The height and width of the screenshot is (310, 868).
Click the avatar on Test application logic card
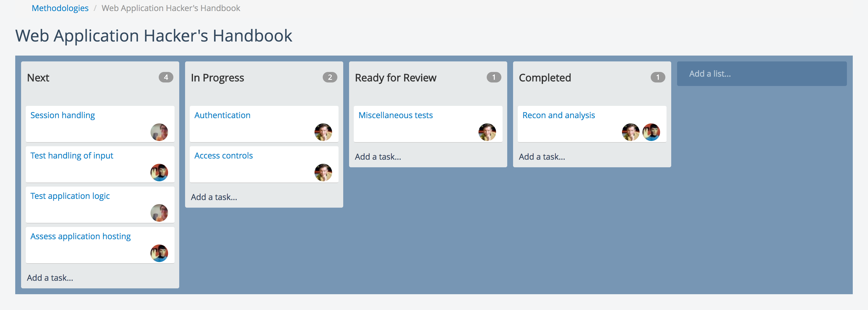coord(159,213)
